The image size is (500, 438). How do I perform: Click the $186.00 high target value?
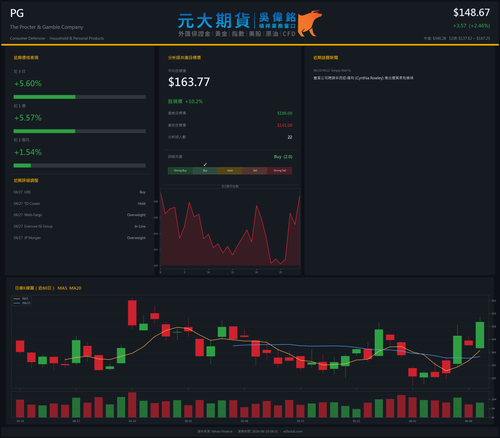(x=285, y=113)
